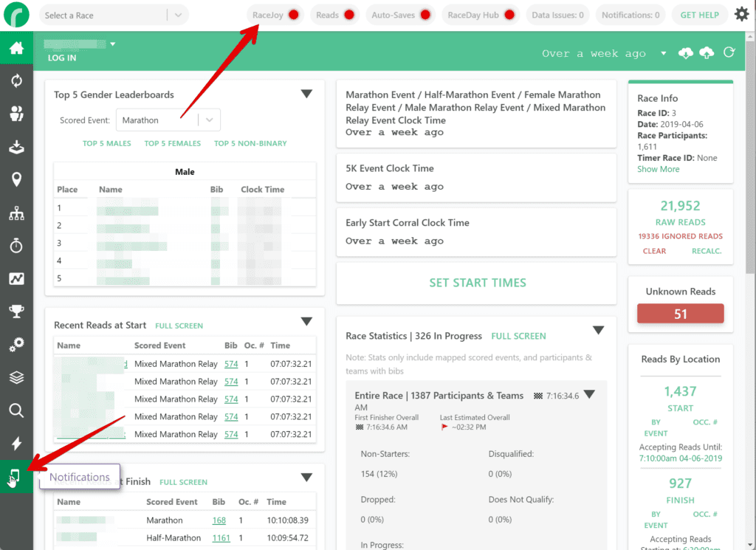The image size is (756, 550).
Task: Open the Select a Race dropdown
Action: (x=114, y=15)
